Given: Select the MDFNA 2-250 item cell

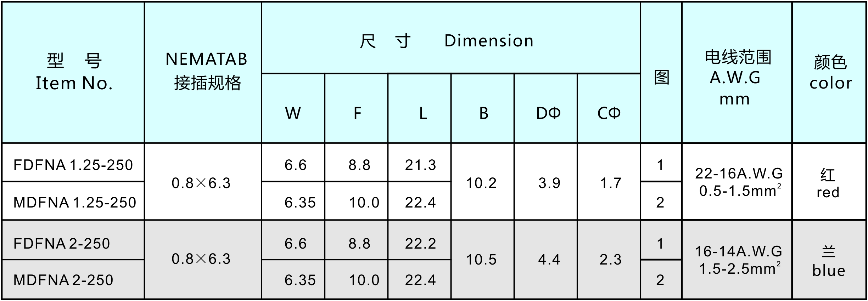Looking at the screenshot, I should point(63,280).
